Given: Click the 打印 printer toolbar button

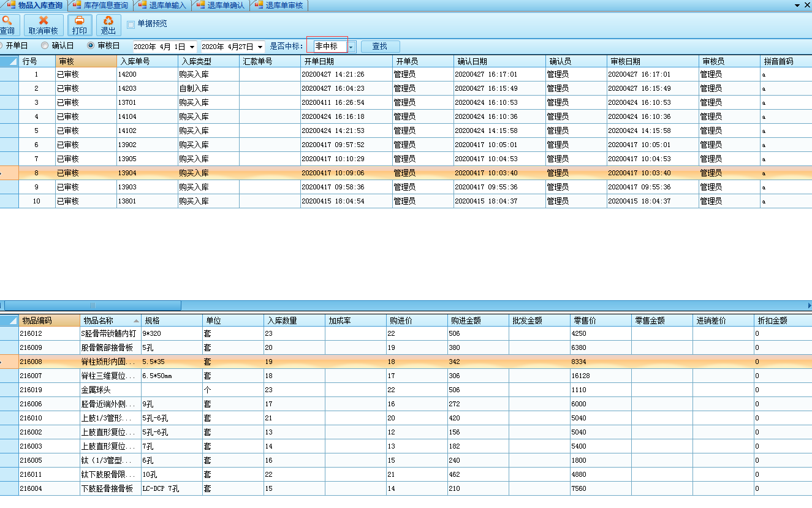Looking at the screenshot, I should [x=80, y=25].
